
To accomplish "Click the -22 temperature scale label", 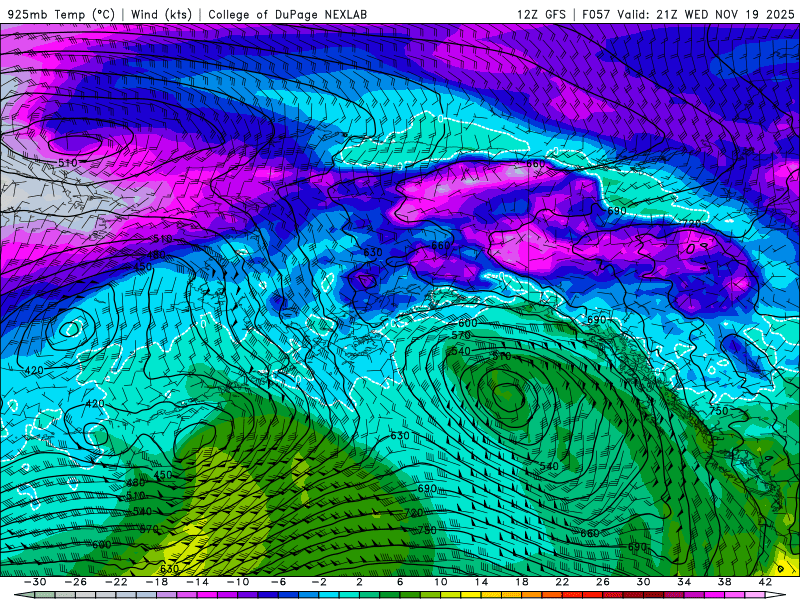I will tap(116, 582).
